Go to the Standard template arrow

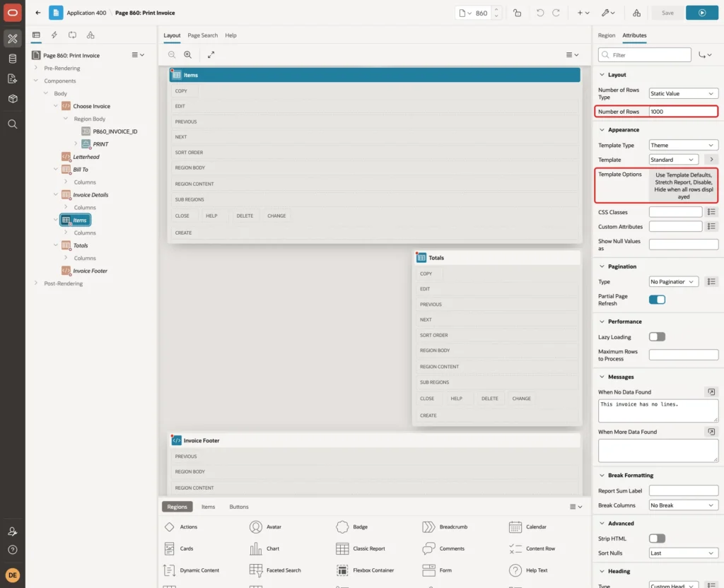coord(711,160)
